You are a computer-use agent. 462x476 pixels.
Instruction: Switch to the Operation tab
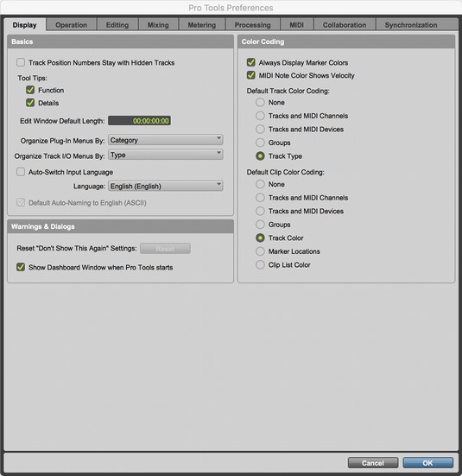72,24
